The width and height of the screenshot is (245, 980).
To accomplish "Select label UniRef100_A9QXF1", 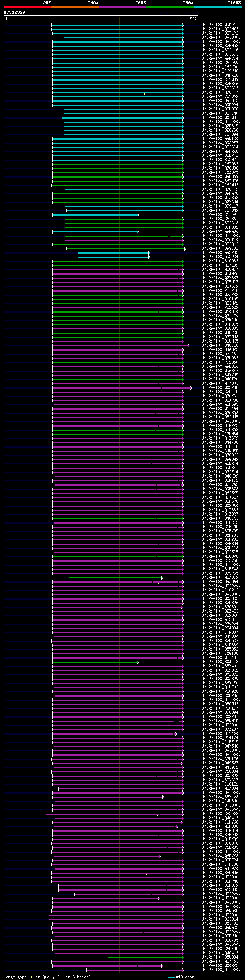I will coord(220,468).
